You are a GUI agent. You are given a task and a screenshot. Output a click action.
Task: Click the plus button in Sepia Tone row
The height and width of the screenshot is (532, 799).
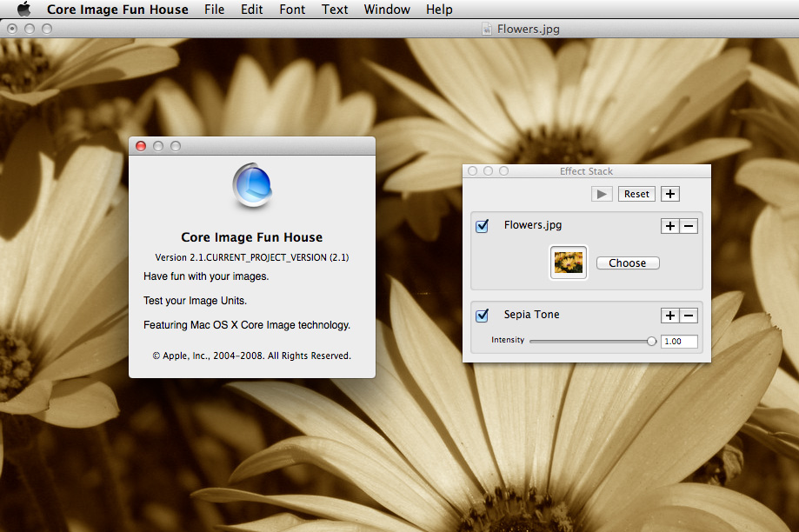coord(670,316)
